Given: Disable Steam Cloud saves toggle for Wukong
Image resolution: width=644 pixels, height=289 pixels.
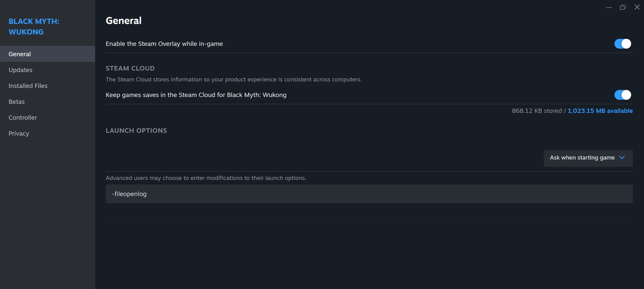Looking at the screenshot, I should pyautogui.click(x=623, y=95).
